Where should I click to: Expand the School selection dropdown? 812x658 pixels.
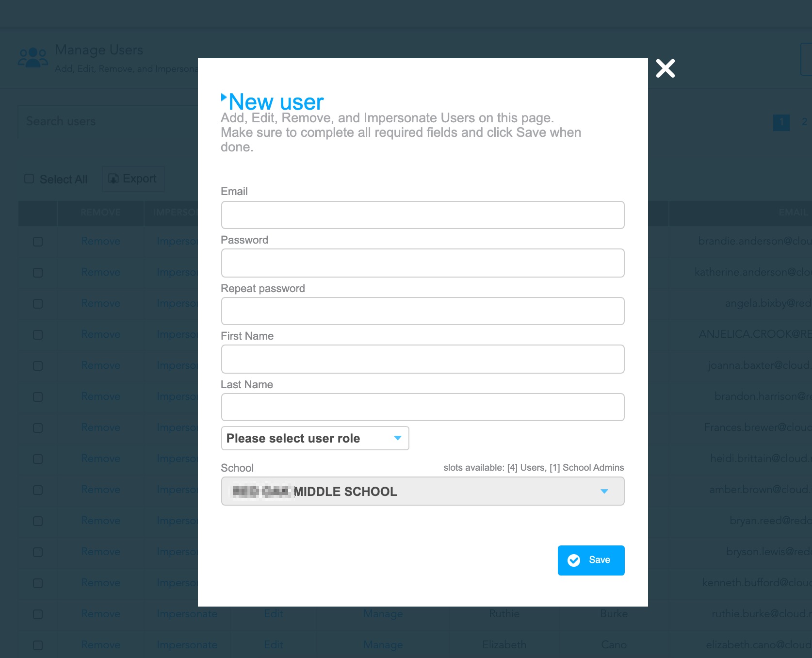point(422,491)
